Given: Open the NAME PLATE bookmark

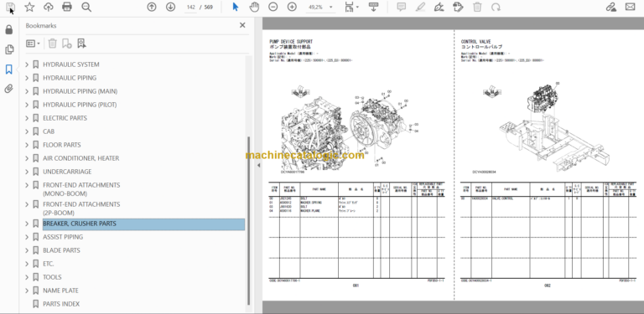Looking at the screenshot, I should pos(60,291).
